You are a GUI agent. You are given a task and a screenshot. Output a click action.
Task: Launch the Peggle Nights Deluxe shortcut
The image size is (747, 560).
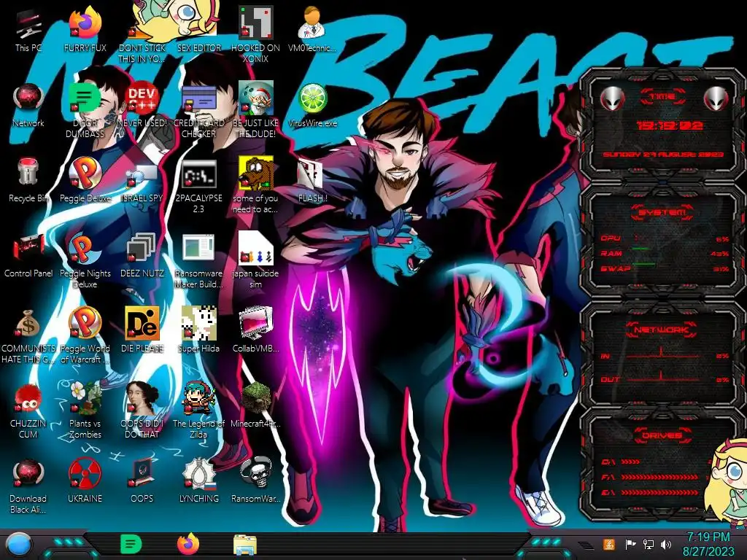point(85,261)
